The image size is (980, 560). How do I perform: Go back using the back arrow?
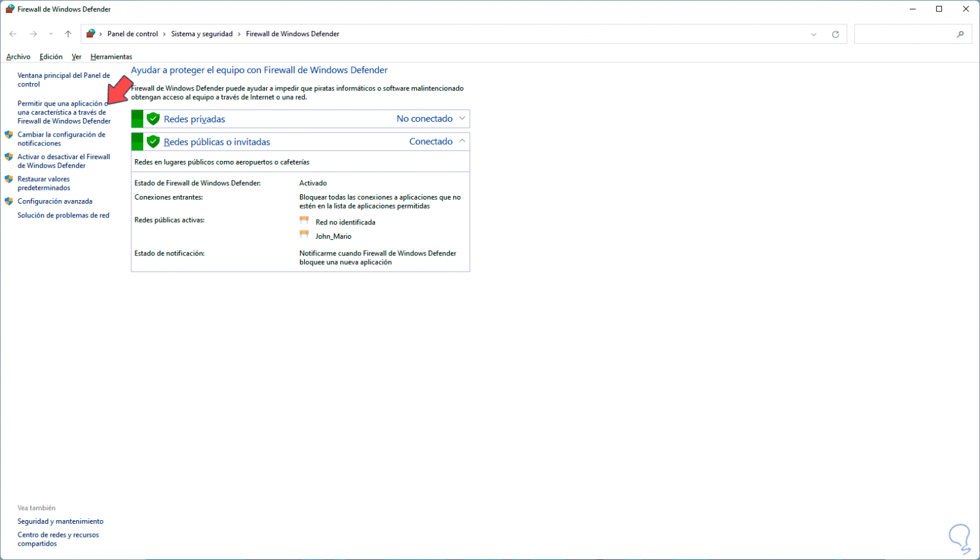tap(13, 34)
